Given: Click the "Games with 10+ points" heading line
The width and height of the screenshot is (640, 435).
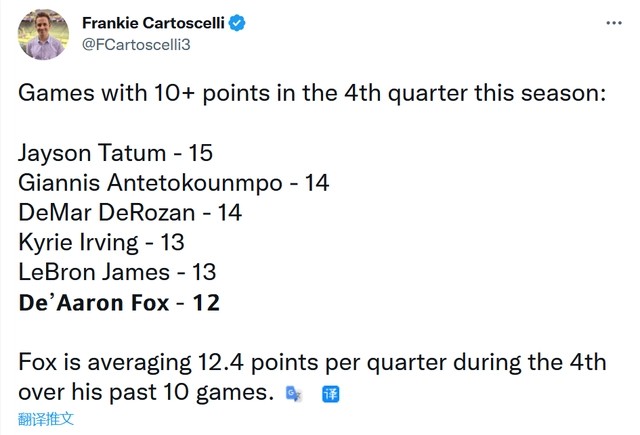Looking at the screenshot, I should point(312,93).
